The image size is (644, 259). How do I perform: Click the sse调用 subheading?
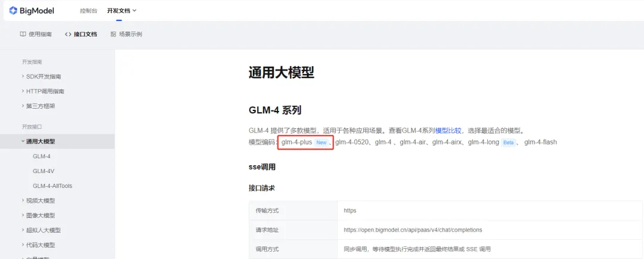(262, 167)
